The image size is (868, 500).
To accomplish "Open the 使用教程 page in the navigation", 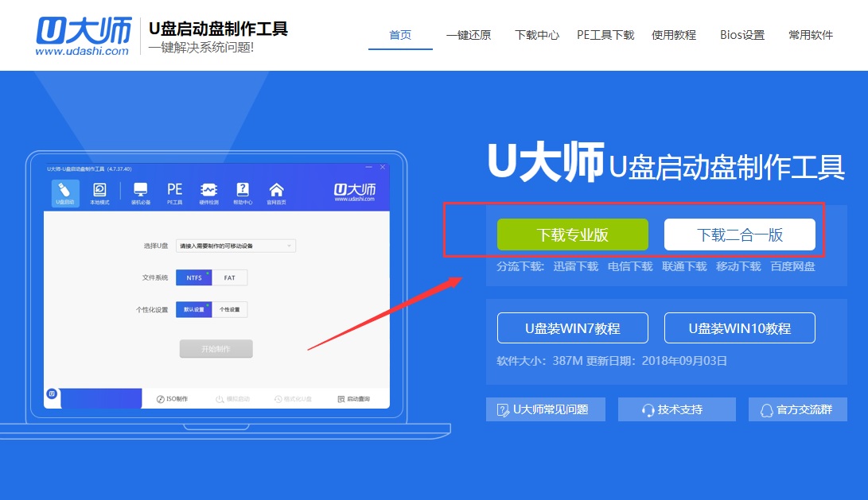I will (674, 35).
